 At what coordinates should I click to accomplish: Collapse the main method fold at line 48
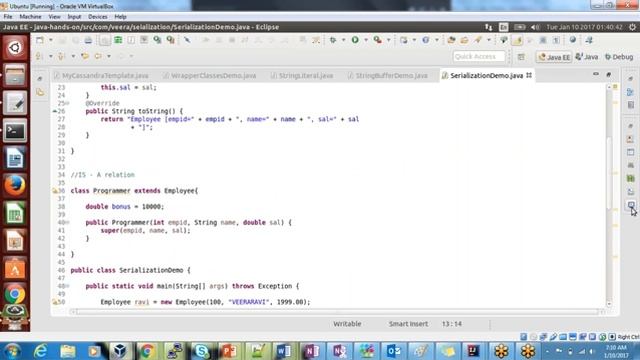(67, 286)
